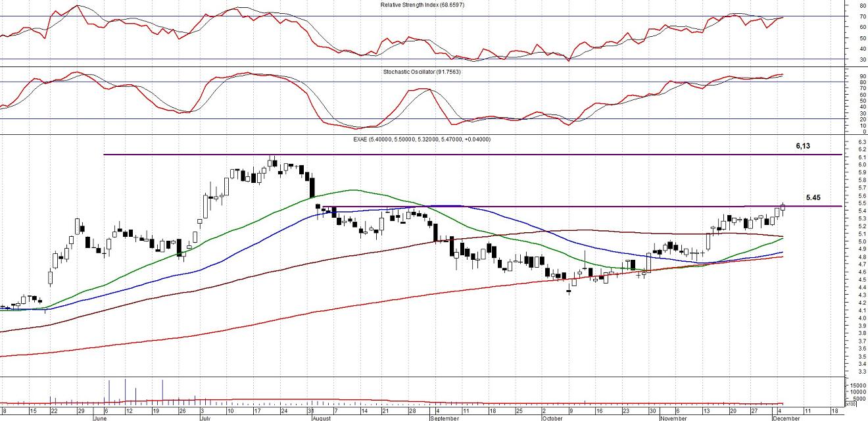The height and width of the screenshot is (421, 868).
Task: Click the August label on time axis
Action: [322, 418]
